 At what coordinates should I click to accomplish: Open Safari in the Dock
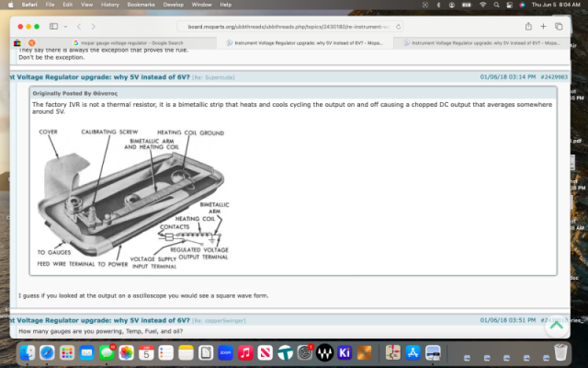(x=47, y=353)
